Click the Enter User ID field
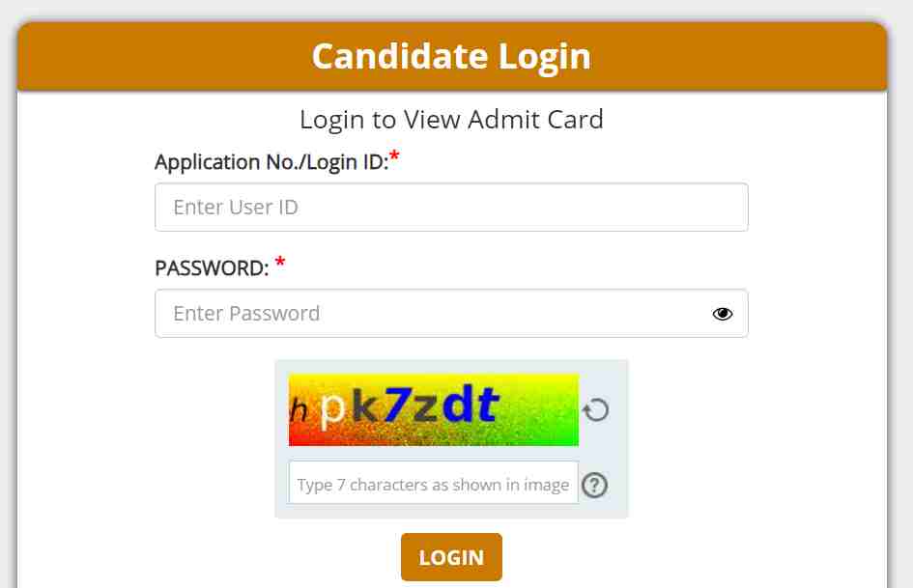 tap(451, 208)
